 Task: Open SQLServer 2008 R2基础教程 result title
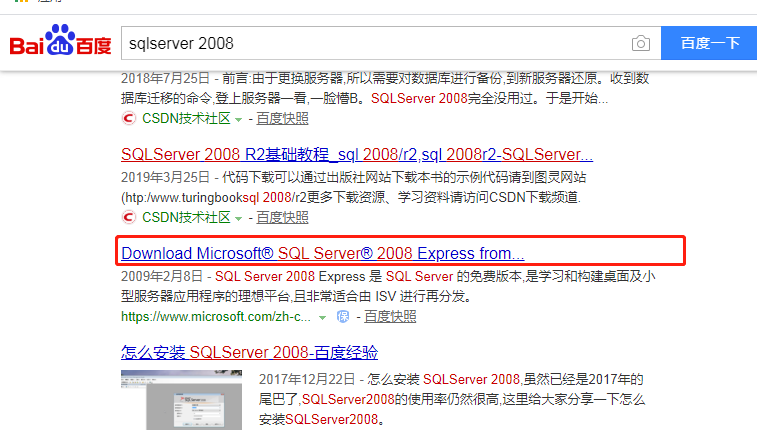(357, 154)
